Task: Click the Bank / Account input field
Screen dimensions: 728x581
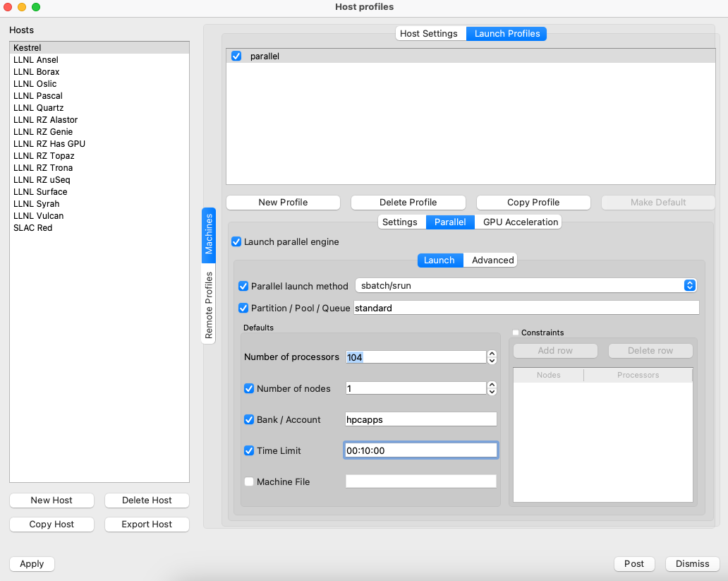Action: (420, 419)
